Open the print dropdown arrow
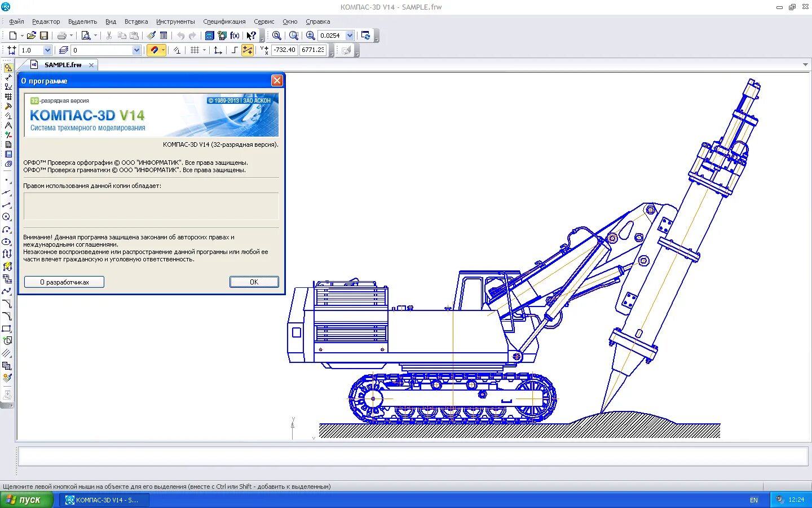 pyautogui.click(x=72, y=36)
